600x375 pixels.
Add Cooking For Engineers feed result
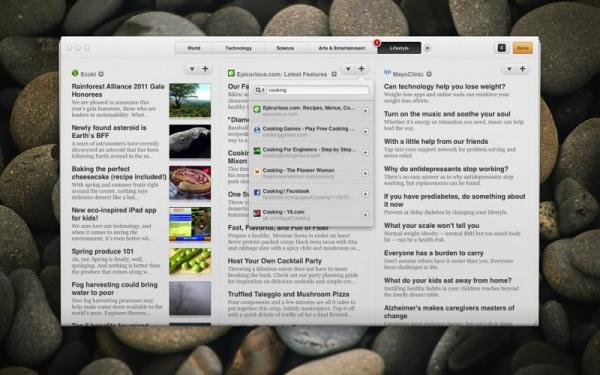[365, 152]
